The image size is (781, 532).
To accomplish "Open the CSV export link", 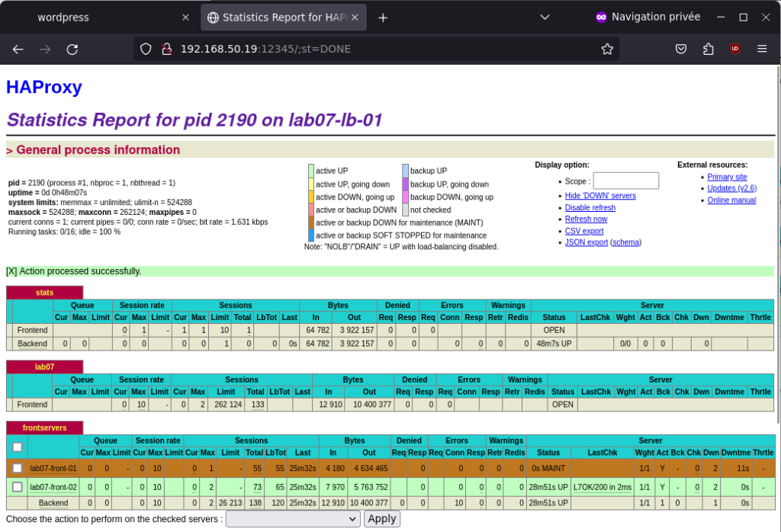I will click(583, 231).
